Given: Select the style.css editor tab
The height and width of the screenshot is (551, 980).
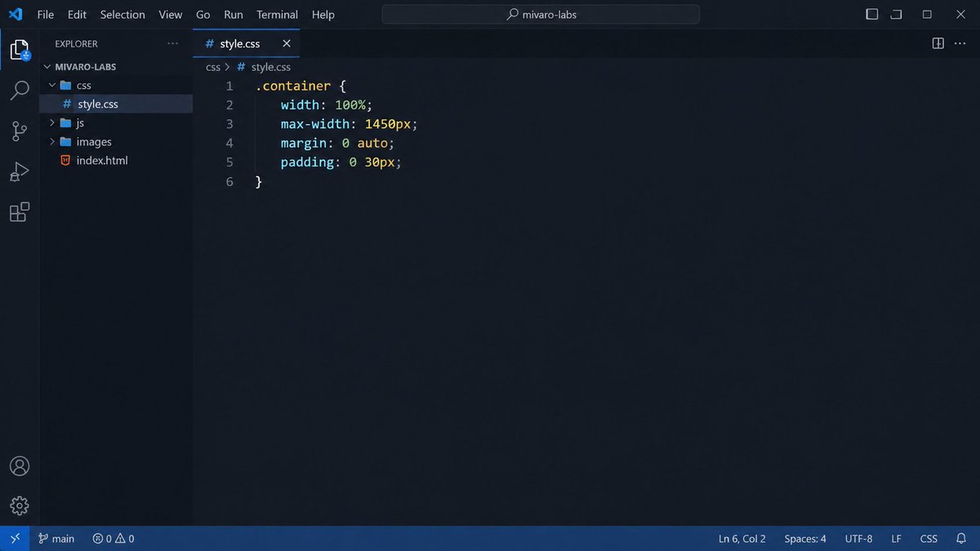Looking at the screenshot, I should coord(246,44).
